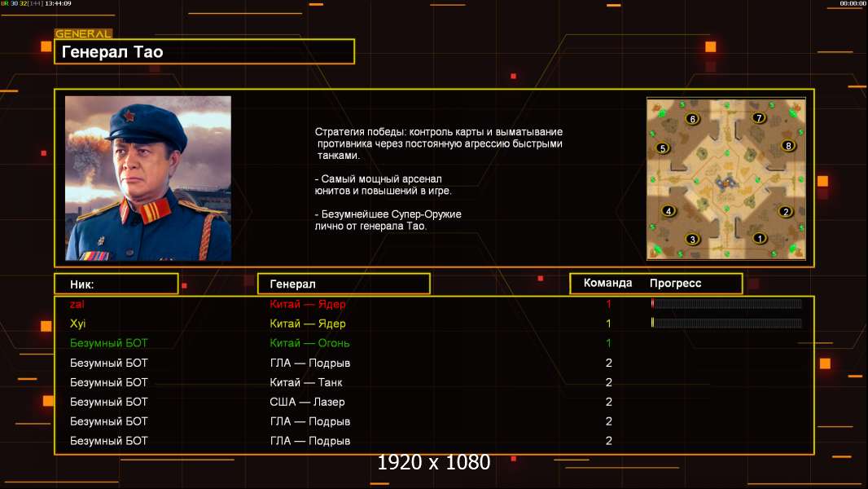Click the center structure on the minimap
Image resolution: width=868 pixels, height=489 pixels.
point(726,182)
